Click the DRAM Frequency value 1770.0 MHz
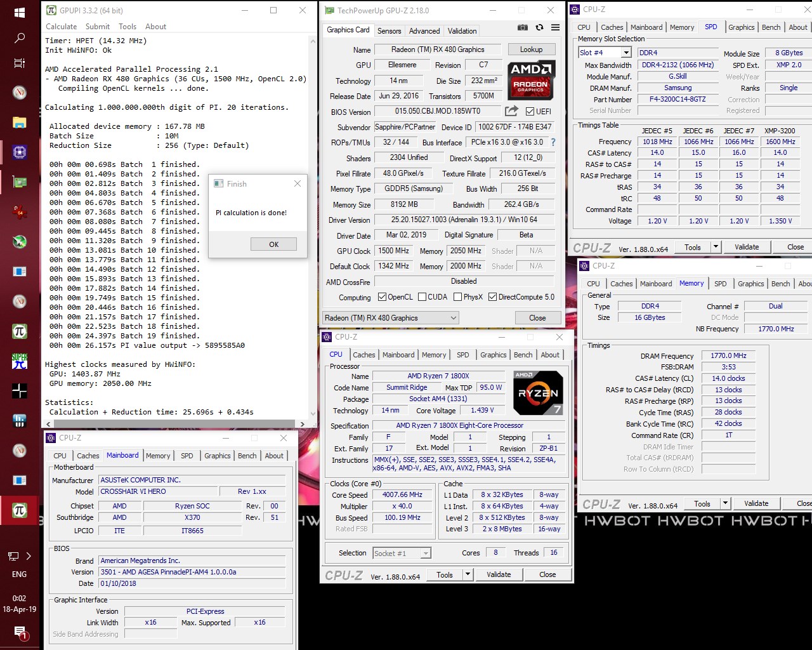812x650 pixels. point(728,355)
